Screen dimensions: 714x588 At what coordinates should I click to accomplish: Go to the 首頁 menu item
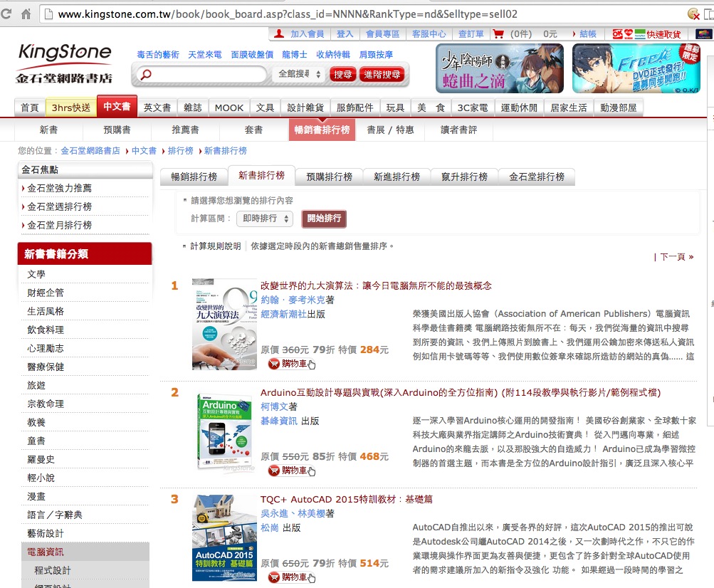click(30, 108)
